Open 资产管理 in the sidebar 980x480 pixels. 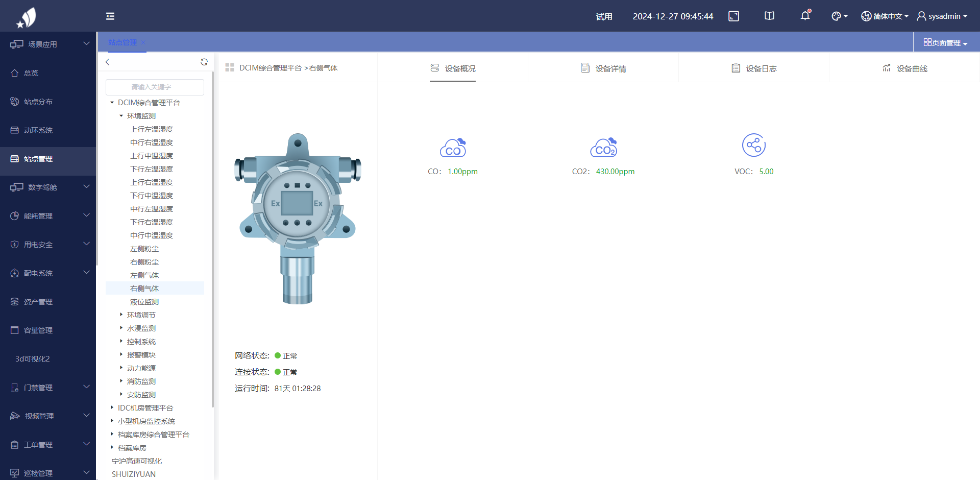pos(48,302)
